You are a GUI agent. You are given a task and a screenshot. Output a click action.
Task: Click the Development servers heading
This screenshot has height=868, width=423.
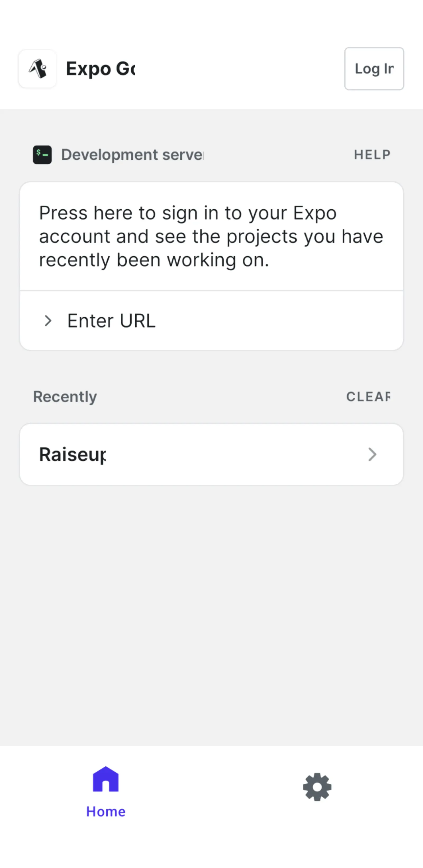[x=132, y=155]
